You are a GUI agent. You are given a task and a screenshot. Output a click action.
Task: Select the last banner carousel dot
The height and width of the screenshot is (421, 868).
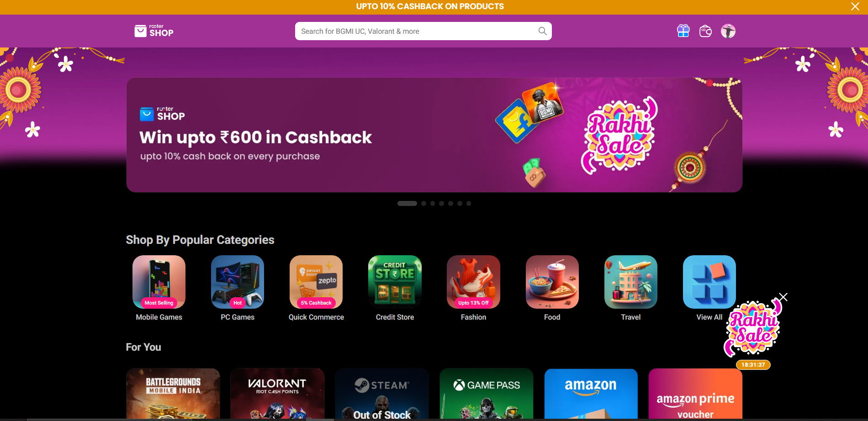pyautogui.click(x=469, y=204)
